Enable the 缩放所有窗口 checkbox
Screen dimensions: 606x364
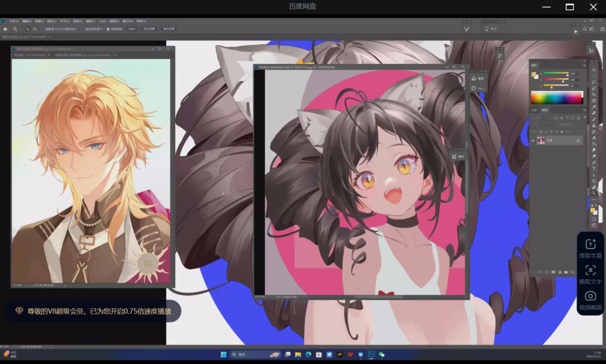83,28
